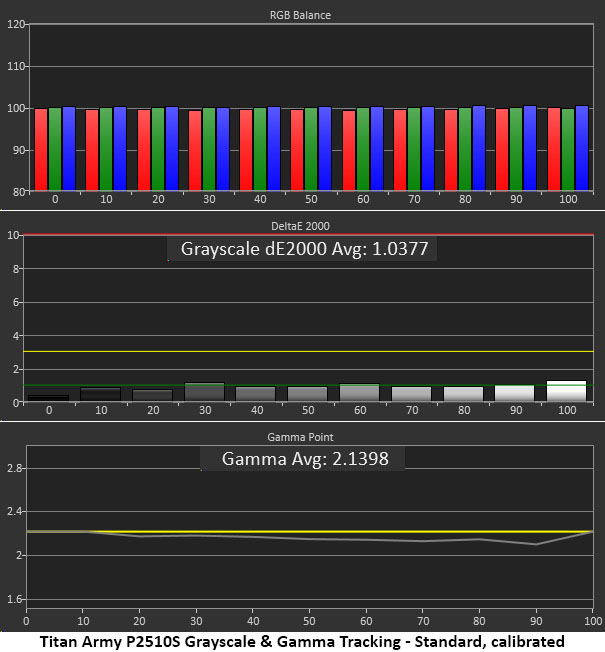
Task: Click the red bar at 0 in RGB Balance
Action: click(x=41, y=150)
